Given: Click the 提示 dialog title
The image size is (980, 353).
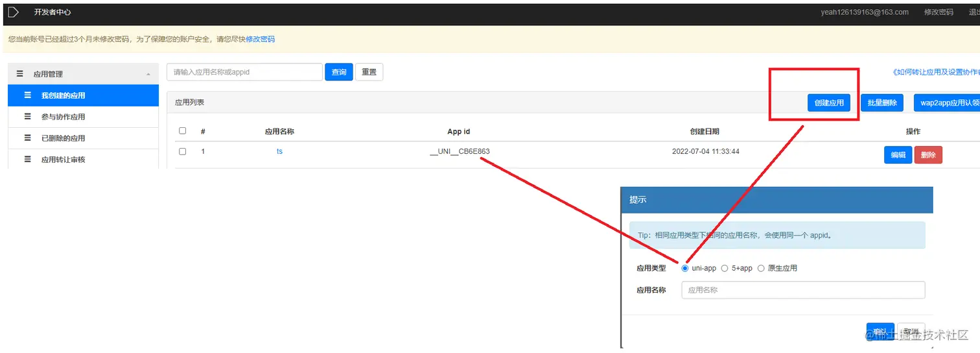Looking at the screenshot, I should click(638, 200).
